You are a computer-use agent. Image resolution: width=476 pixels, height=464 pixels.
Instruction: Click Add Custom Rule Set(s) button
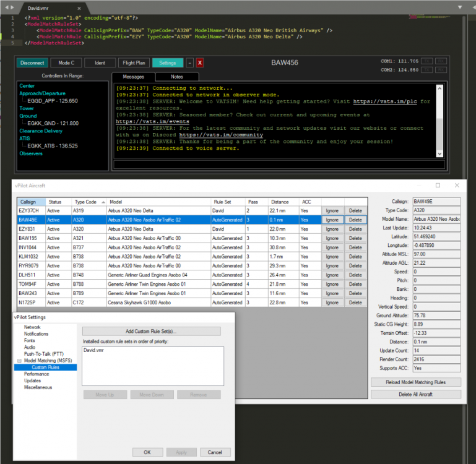tap(151, 331)
